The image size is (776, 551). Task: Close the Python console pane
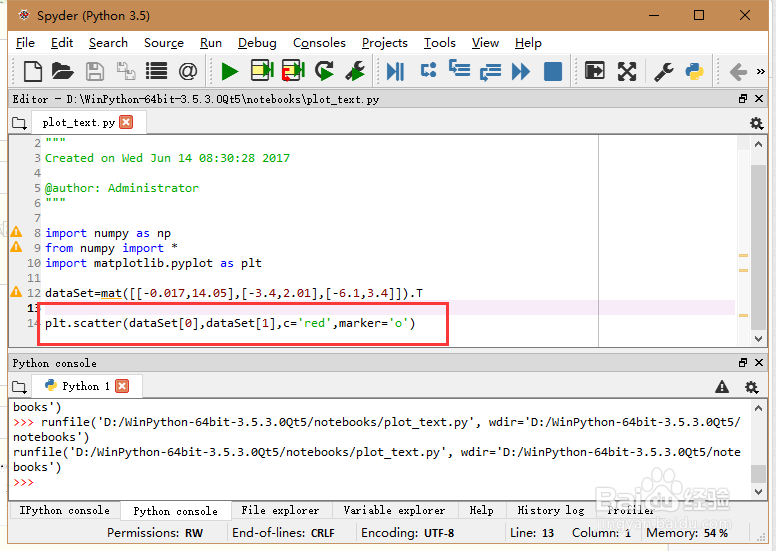tap(759, 362)
